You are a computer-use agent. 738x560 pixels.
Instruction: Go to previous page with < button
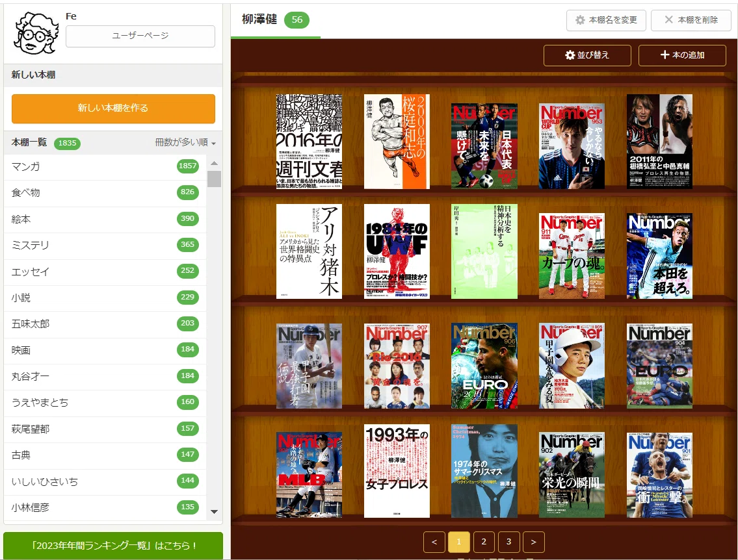[x=434, y=542]
